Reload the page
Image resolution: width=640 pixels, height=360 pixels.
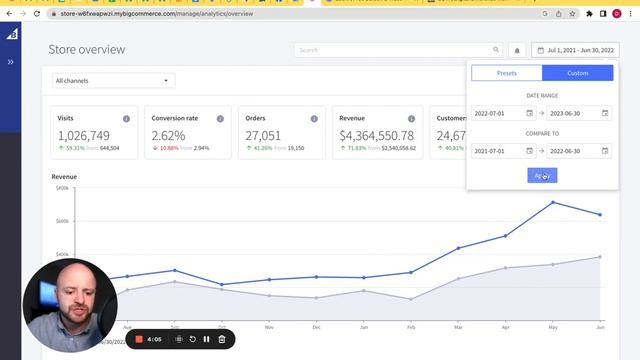(37, 13)
